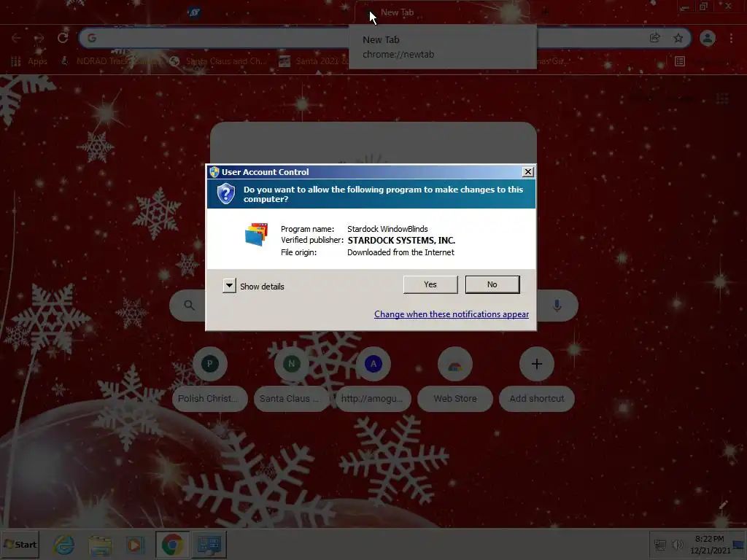The image size is (747, 560).
Task: Close the User Account Control dialog
Action: [527, 172]
